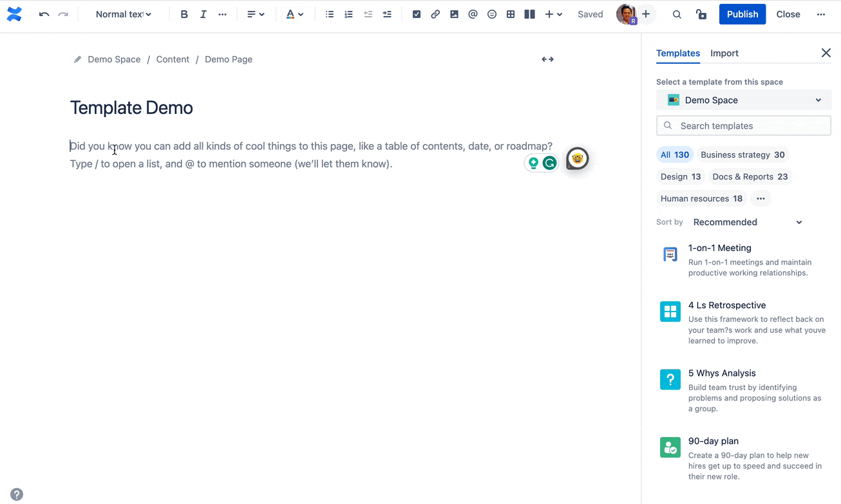
Task: Open the insert more elements dropdown
Action: click(554, 14)
